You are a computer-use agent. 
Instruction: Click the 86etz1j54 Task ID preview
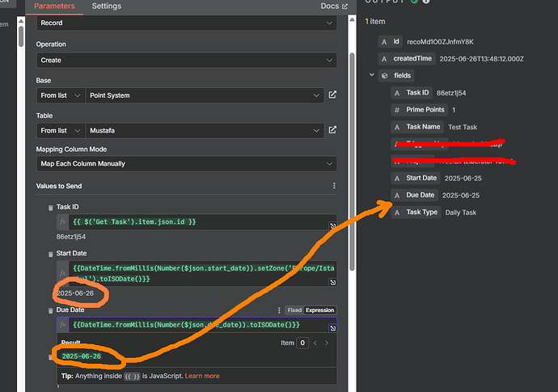[x=71, y=237]
